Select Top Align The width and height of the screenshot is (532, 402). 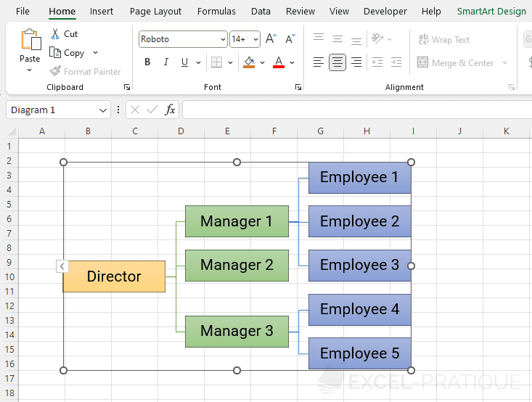[x=318, y=38]
